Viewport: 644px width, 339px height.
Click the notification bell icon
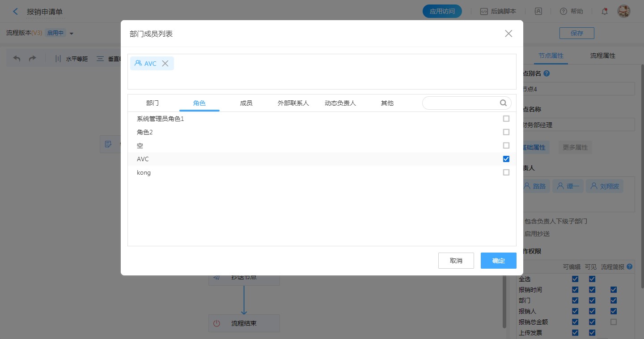604,12
